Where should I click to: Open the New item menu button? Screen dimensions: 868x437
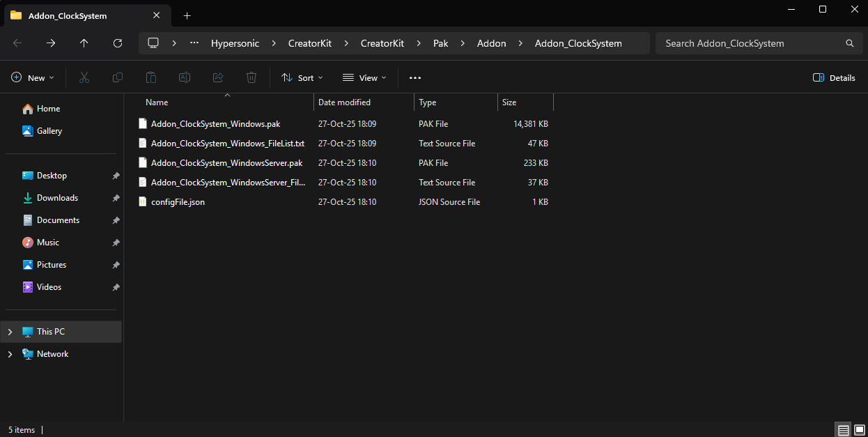pos(33,78)
